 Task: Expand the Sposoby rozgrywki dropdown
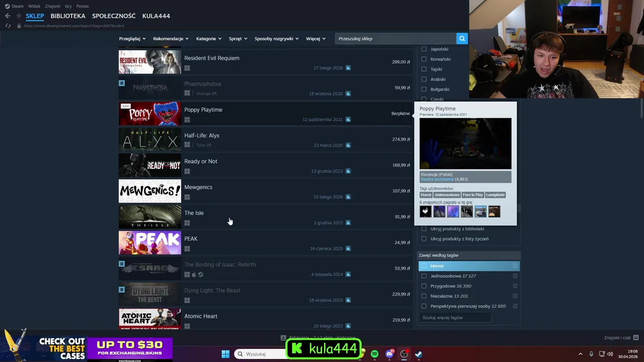277,39
